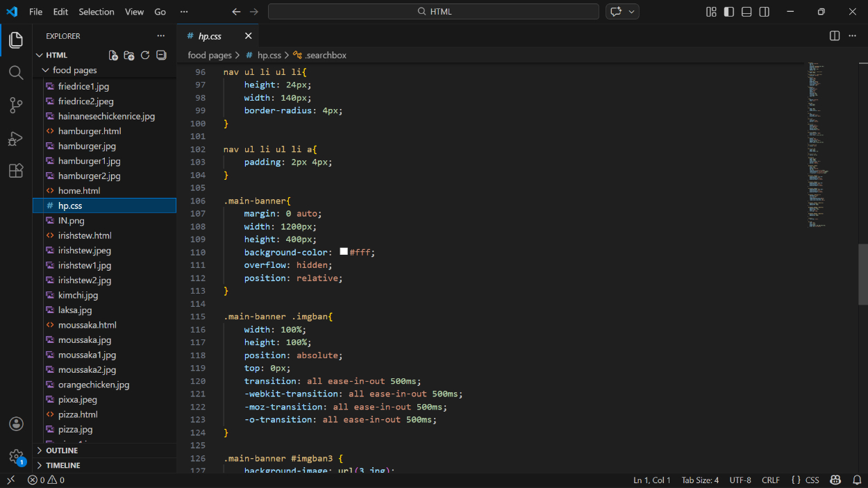Click the CRLF line ending indicator

tap(770, 480)
